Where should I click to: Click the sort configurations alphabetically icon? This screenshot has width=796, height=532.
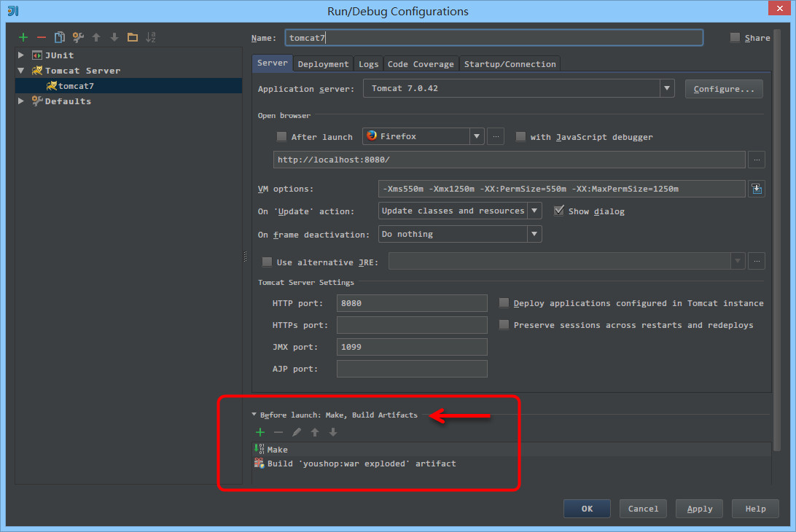[151, 37]
